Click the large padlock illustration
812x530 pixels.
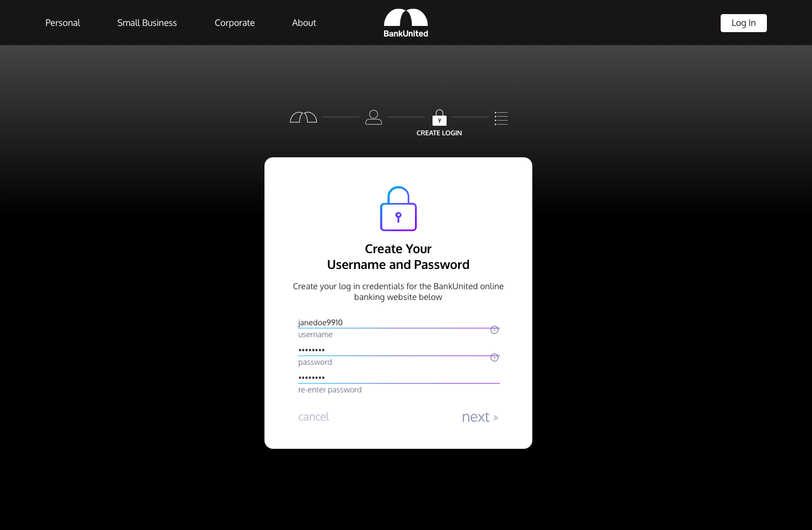pos(398,209)
